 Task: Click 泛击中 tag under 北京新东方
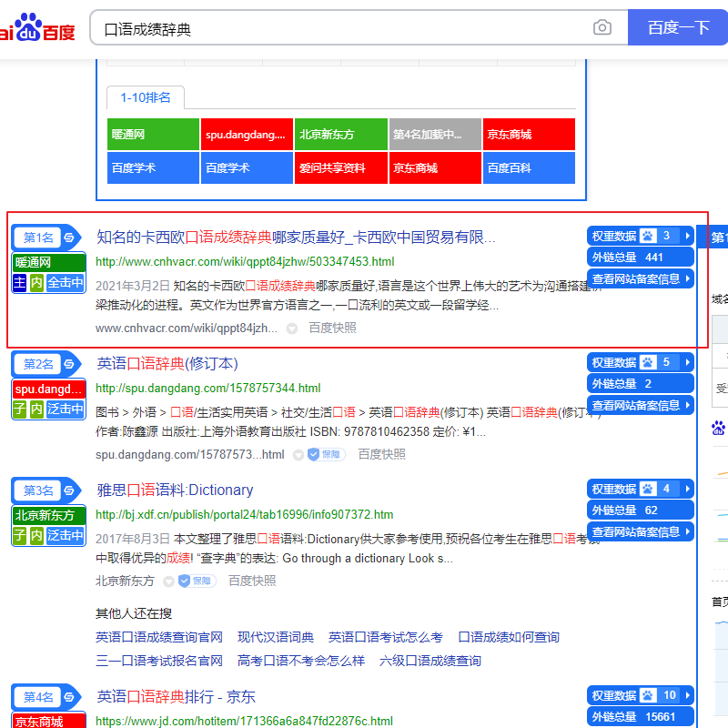[66, 535]
